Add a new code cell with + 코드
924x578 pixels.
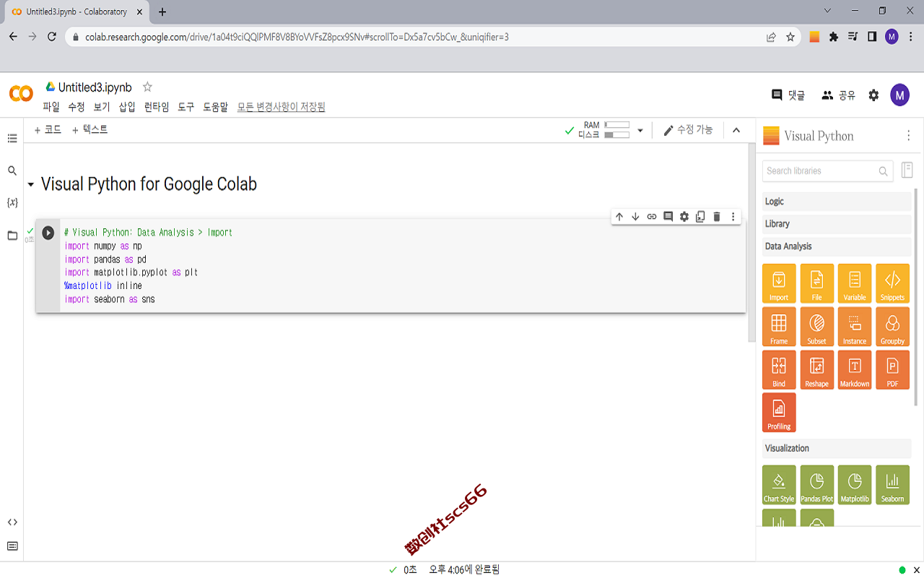(x=48, y=130)
